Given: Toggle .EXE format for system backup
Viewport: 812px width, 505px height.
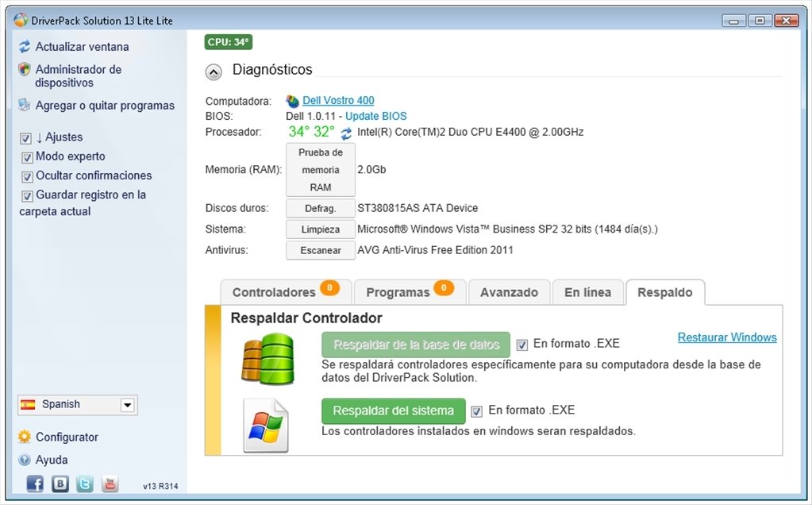Looking at the screenshot, I should point(476,411).
